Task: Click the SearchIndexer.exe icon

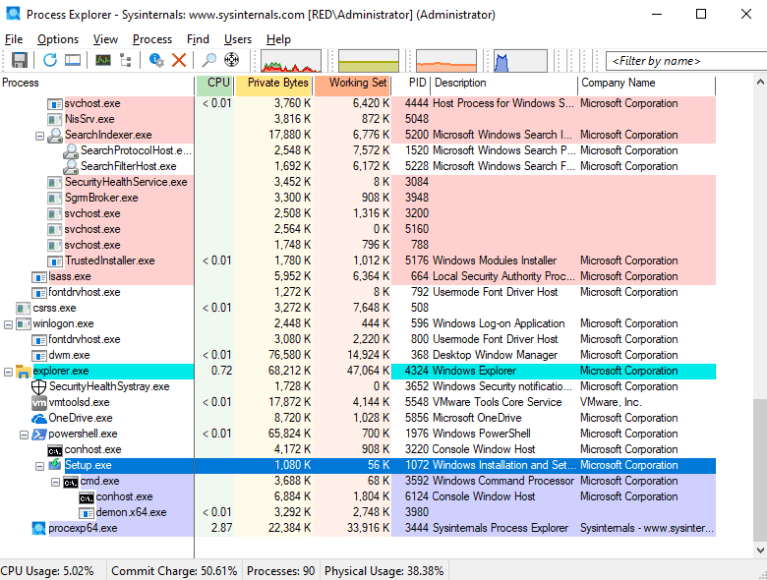Action: pos(55,135)
